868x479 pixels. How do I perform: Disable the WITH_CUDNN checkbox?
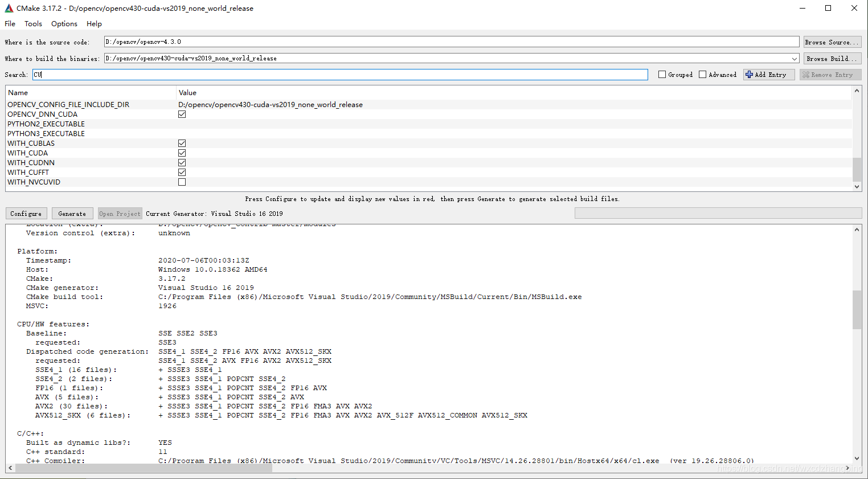(x=182, y=162)
